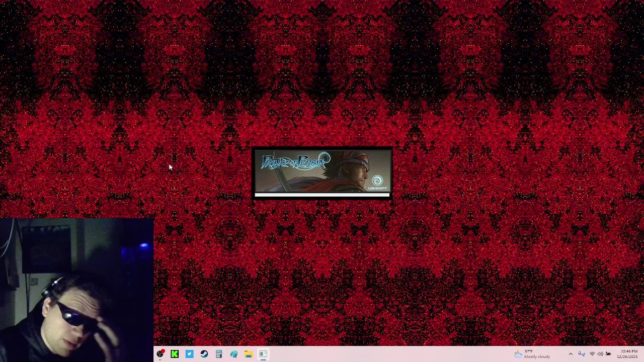Expand the hidden system tray icons chevron
Screen dimensions: 644x362
coord(571,354)
